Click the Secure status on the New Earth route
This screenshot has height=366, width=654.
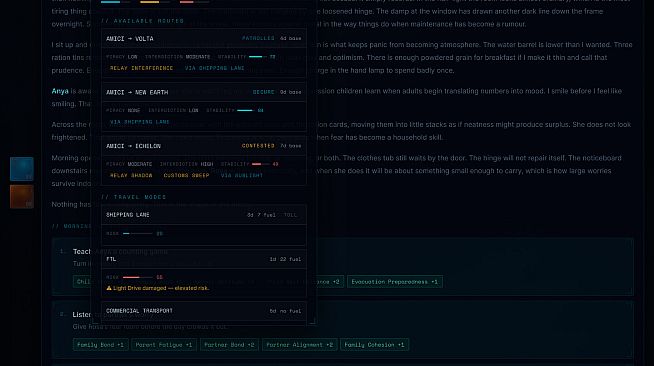click(264, 92)
